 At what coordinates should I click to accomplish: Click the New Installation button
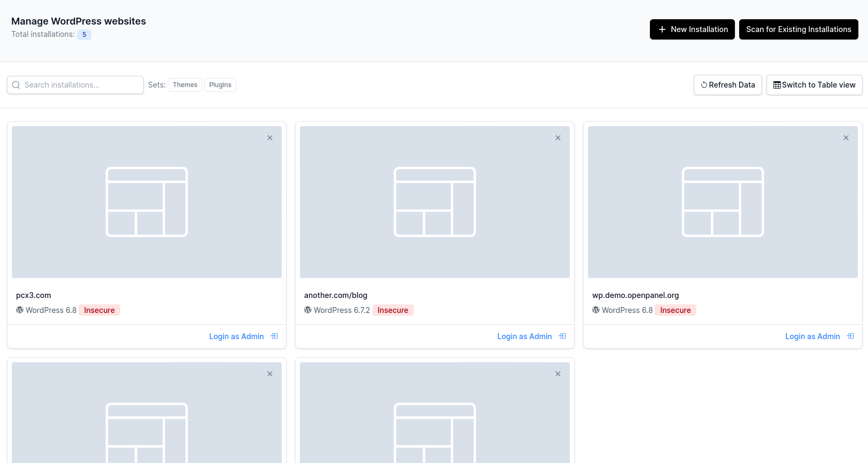click(692, 29)
